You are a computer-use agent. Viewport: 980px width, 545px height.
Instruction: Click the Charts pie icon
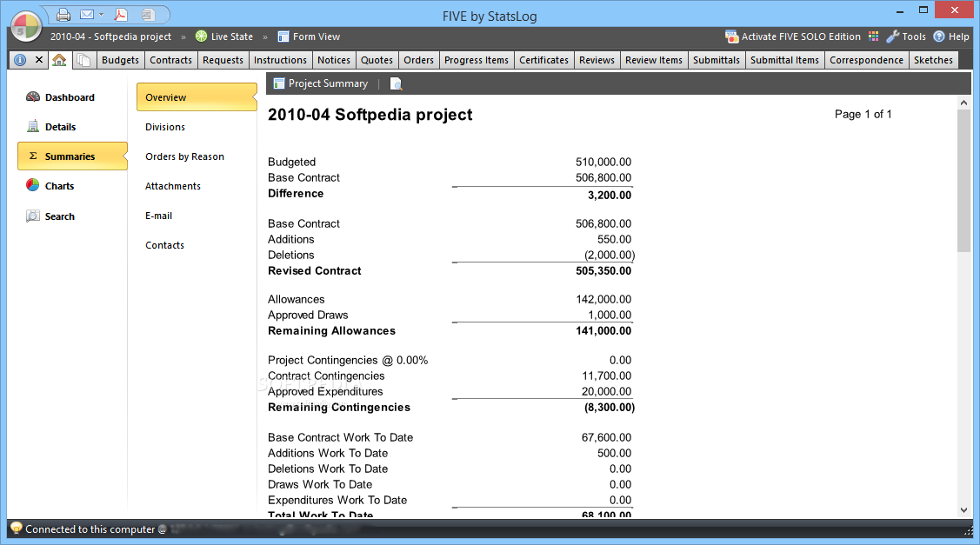32,186
